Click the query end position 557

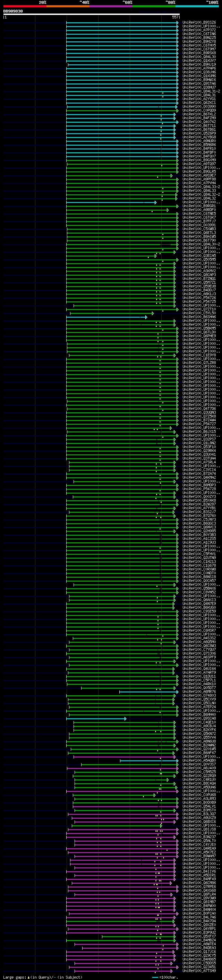[175, 17]
